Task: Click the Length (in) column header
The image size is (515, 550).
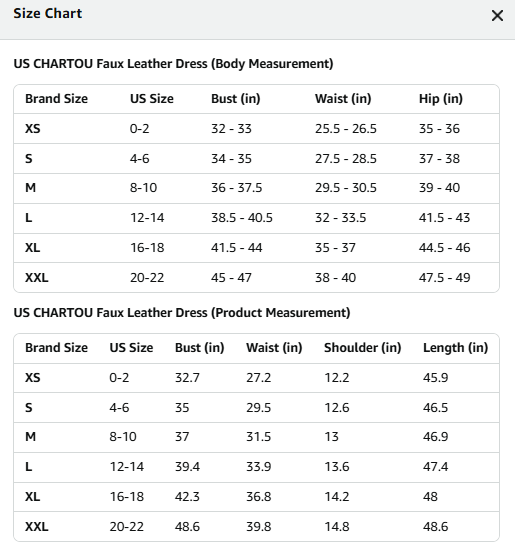Action: pos(455,348)
